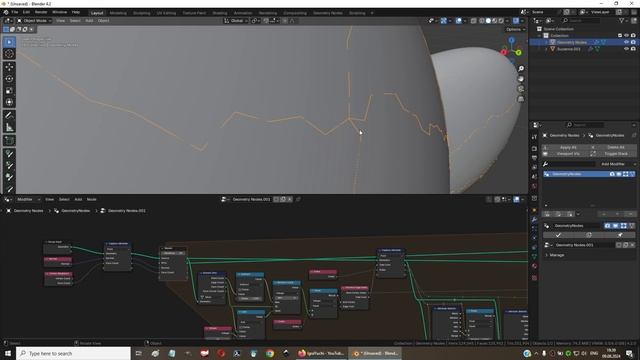Select the Move tool

click(9, 67)
